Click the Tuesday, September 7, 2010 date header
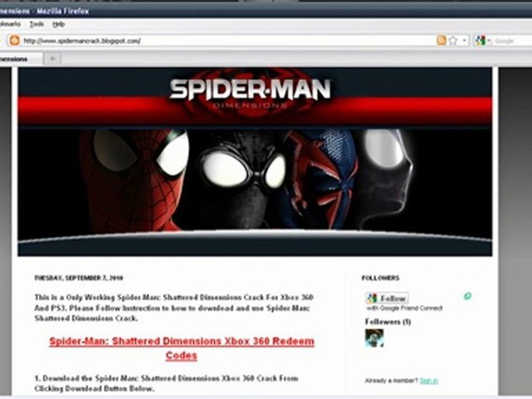Image resolution: width=532 pixels, height=399 pixels. [x=79, y=278]
